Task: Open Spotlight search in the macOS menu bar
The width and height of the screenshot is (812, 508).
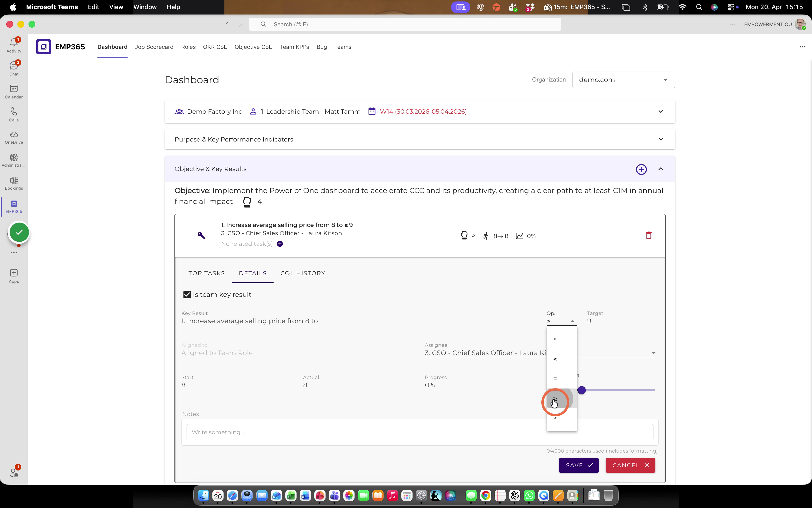Action: click(x=699, y=7)
